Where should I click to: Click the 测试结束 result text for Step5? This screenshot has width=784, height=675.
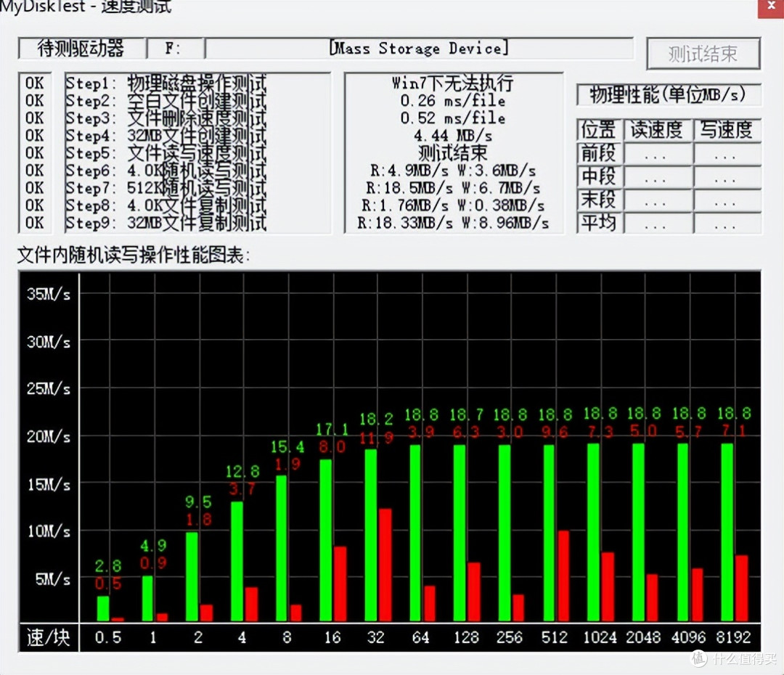pos(452,153)
